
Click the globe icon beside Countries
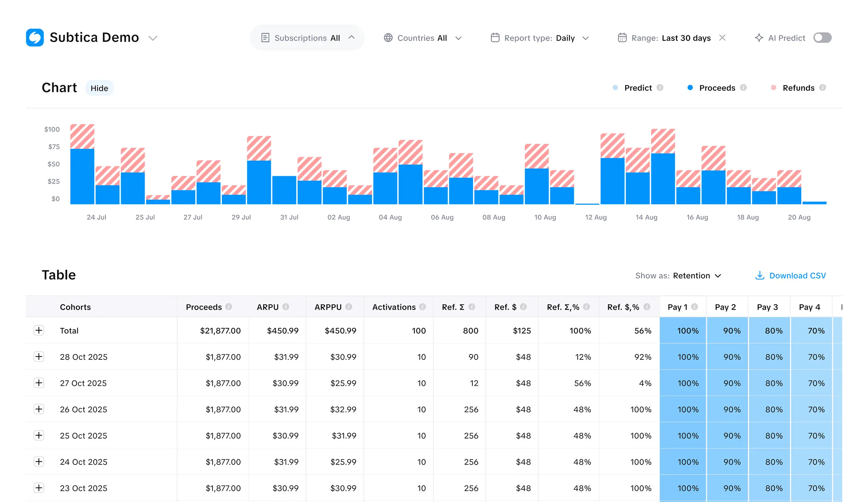tap(388, 38)
